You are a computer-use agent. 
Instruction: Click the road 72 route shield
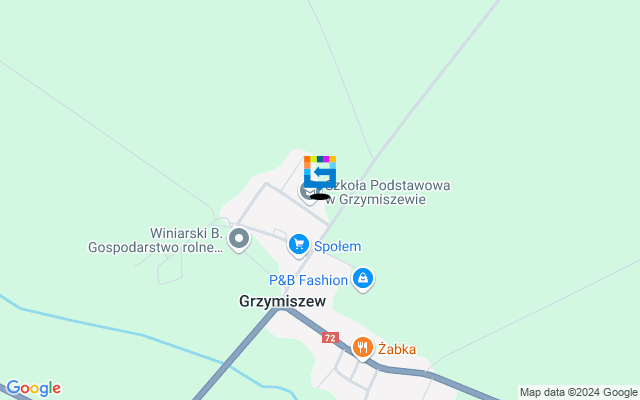click(330, 338)
